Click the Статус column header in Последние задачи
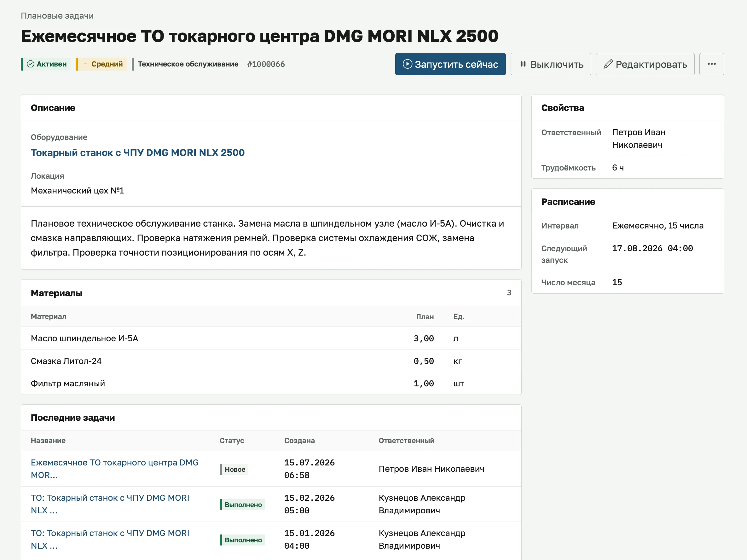This screenshot has width=747, height=560. tap(232, 441)
